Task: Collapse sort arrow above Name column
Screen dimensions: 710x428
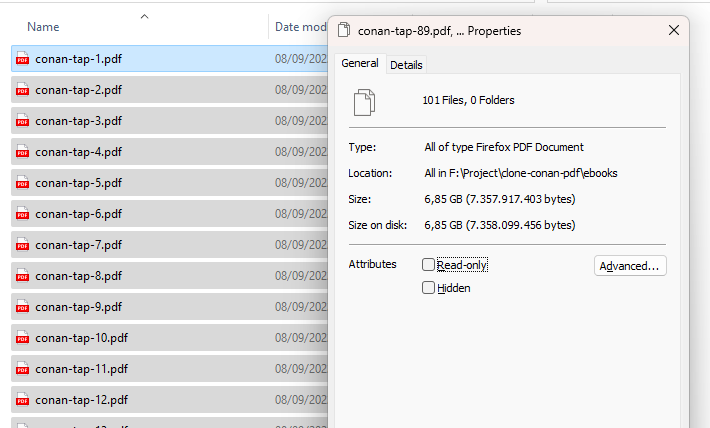Action: (145, 16)
